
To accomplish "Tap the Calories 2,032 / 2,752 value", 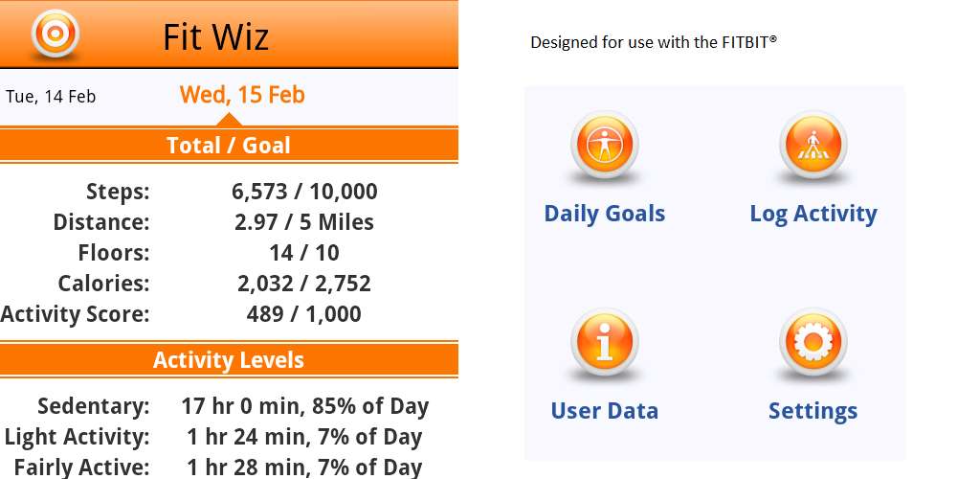I will [304, 284].
